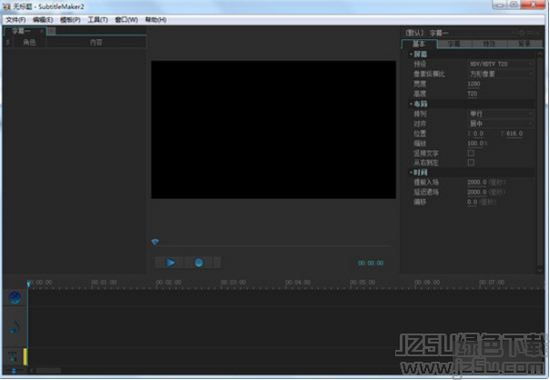Click the blue Play button
550x380 pixels.
point(170,262)
